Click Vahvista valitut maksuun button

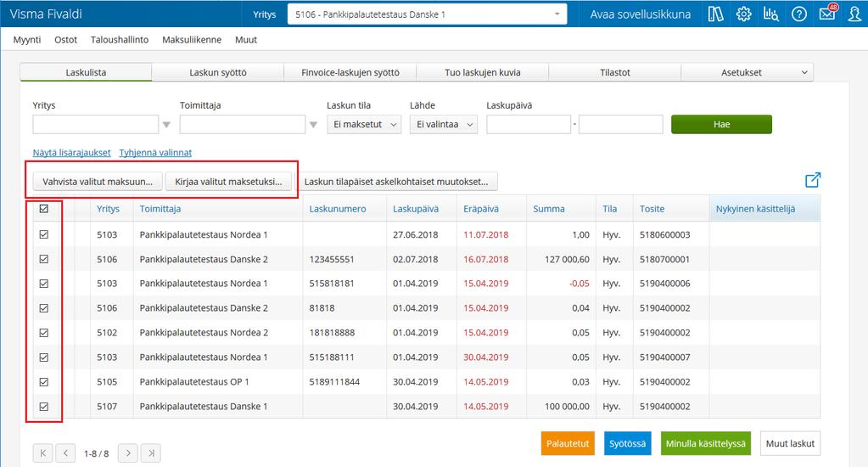coord(98,182)
